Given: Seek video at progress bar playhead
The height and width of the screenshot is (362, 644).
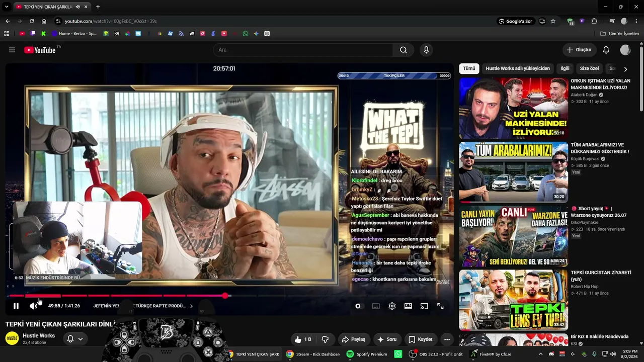Looking at the screenshot, I should pos(225,296).
